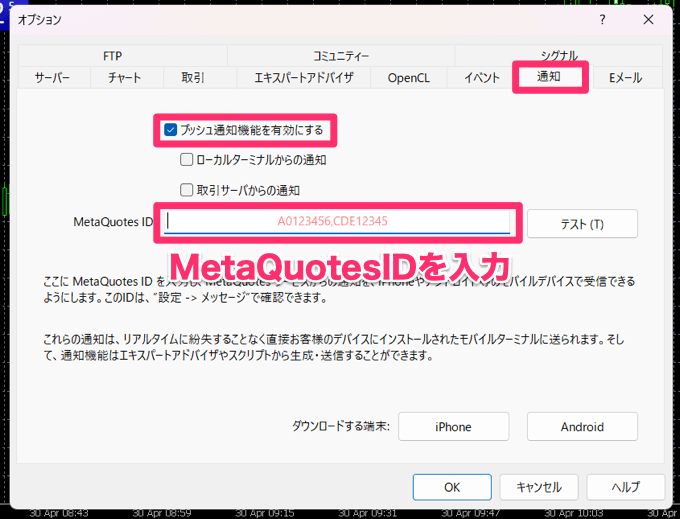
Task: Open help with the ヘルプ button
Action: (626, 487)
